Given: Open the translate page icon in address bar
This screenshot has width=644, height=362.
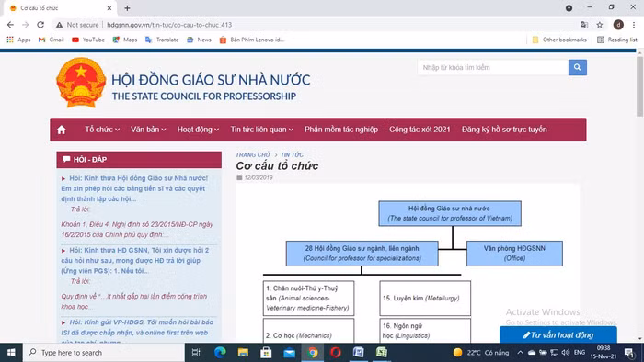Looking at the screenshot, I should tap(584, 25).
